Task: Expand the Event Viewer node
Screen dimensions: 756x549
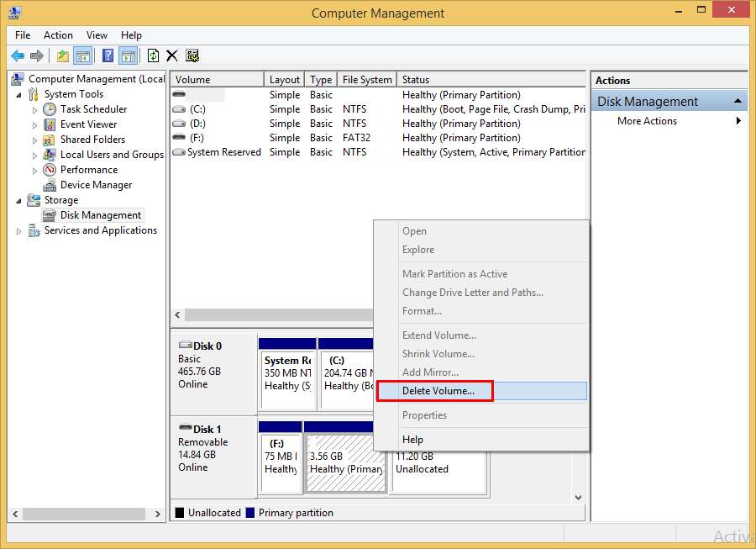Action: pyautogui.click(x=34, y=125)
